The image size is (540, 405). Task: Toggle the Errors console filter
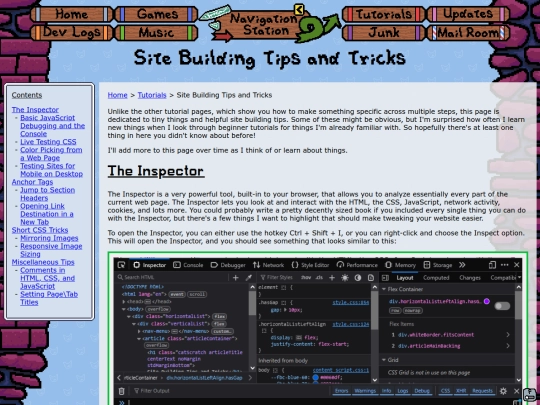tap(341, 391)
